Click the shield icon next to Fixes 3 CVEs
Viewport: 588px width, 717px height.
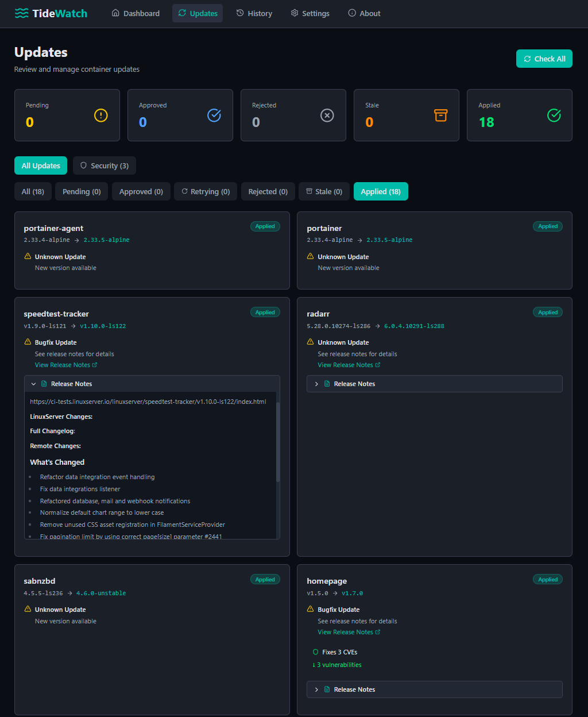tap(315, 652)
